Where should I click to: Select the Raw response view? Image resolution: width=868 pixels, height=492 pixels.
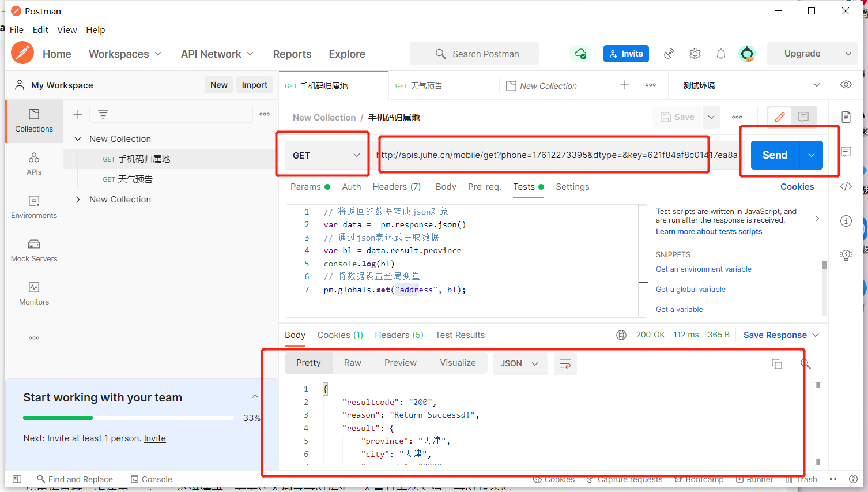click(353, 363)
